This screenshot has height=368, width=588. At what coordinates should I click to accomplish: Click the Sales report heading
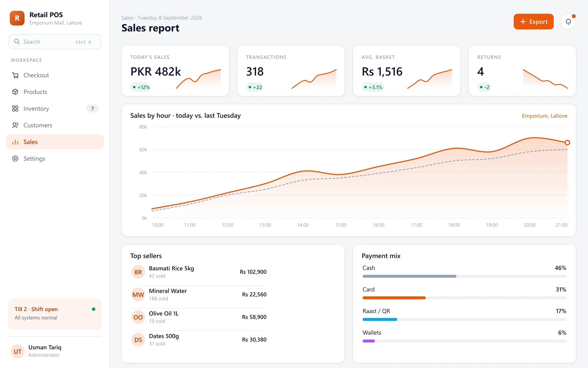[150, 28]
